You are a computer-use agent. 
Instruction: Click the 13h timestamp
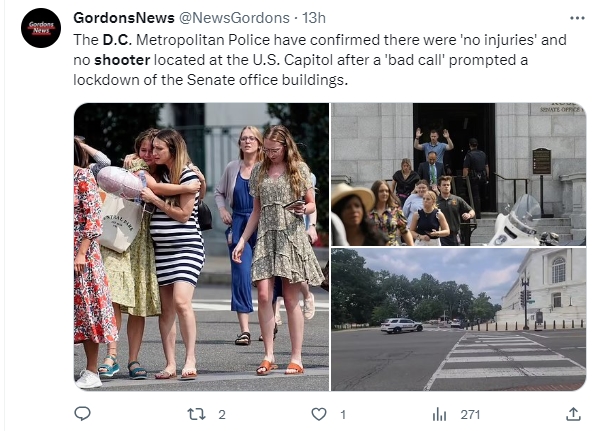point(314,18)
